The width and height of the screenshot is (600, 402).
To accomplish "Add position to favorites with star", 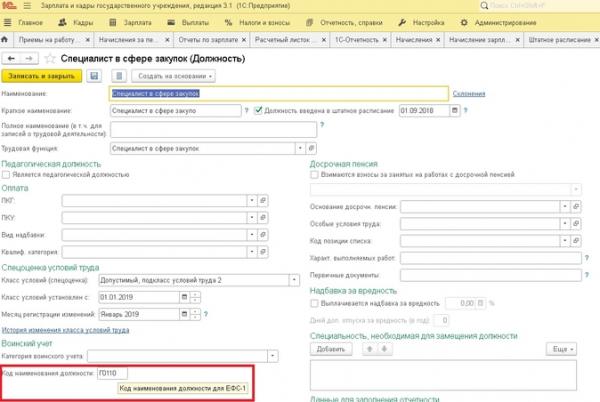I will [x=50, y=59].
